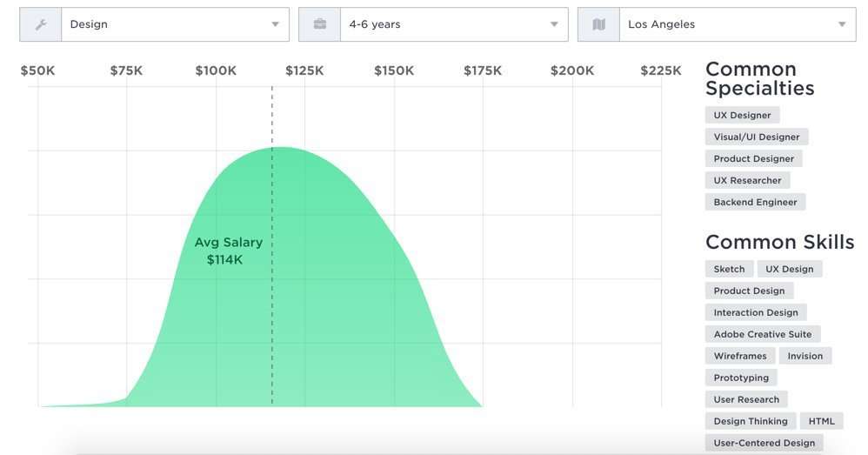Click the map icon beside Los Angeles

598,24
